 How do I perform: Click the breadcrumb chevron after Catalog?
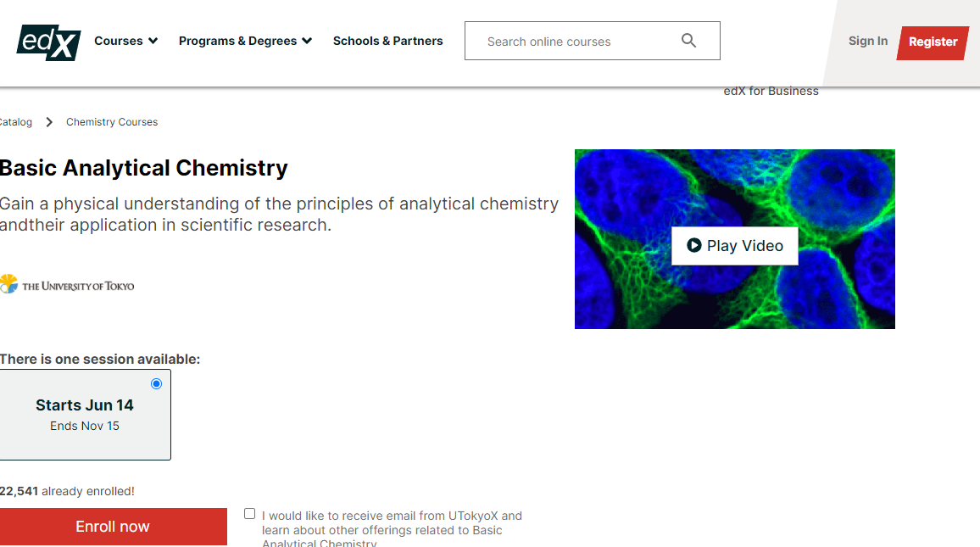[49, 122]
